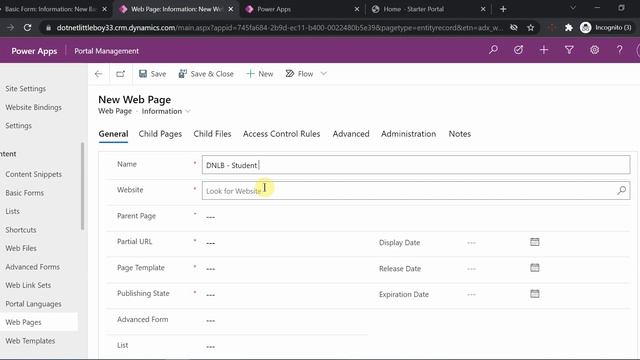640x360 pixels.
Task: Open Content Snippets in sidebar
Action: click(x=33, y=174)
